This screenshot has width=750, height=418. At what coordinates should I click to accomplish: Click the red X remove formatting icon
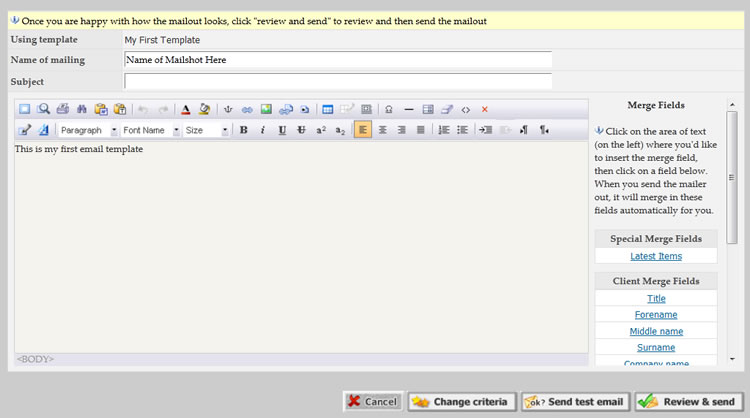coord(485,109)
